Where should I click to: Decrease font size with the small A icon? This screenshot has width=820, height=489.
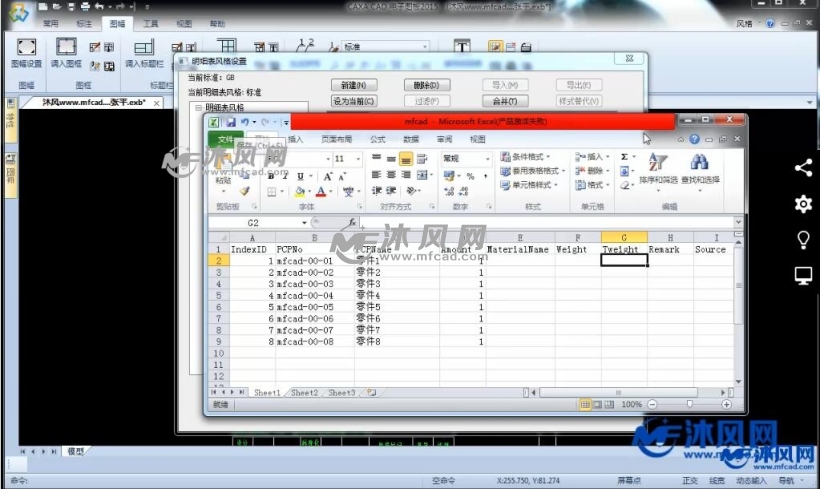[342, 177]
